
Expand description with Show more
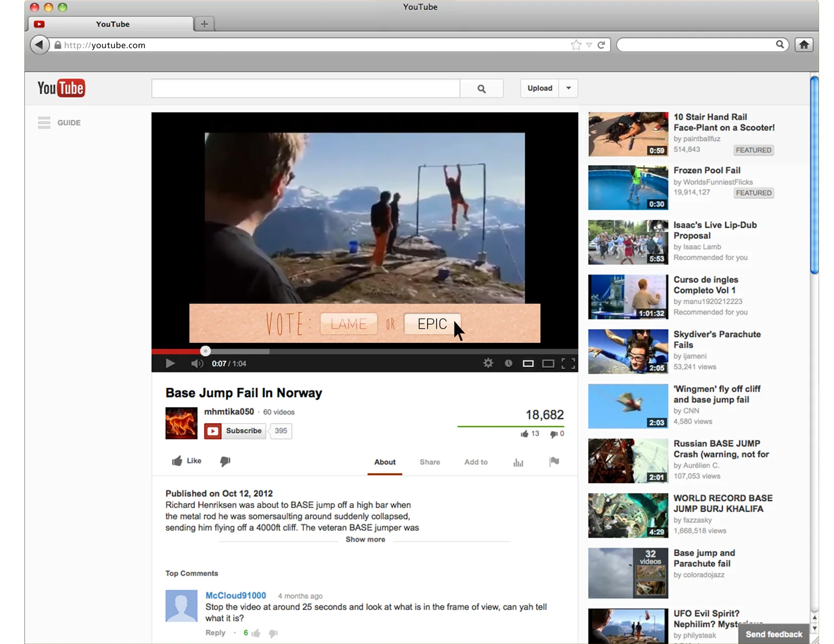click(x=365, y=539)
